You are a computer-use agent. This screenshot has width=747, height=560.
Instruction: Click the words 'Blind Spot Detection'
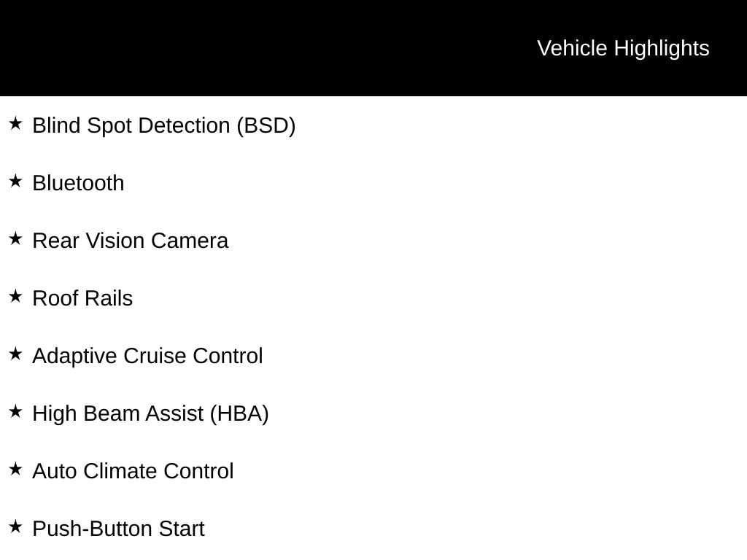point(131,125)
